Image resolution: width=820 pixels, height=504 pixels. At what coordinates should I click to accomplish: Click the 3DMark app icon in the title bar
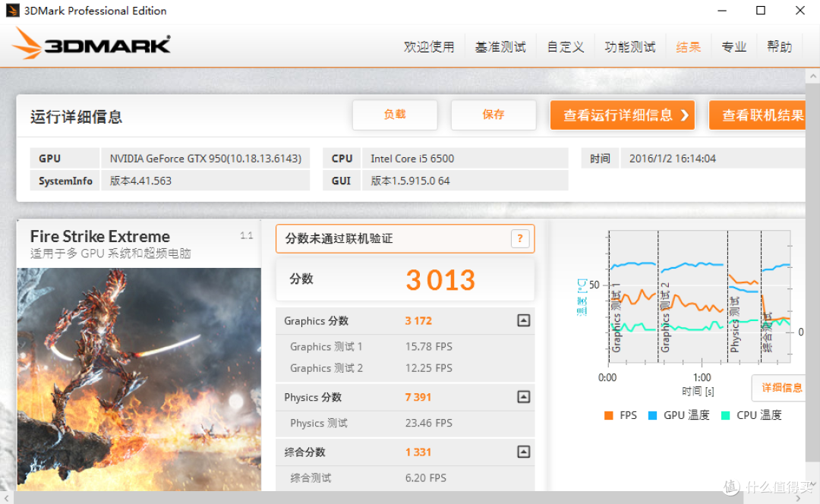click(13, 11)
